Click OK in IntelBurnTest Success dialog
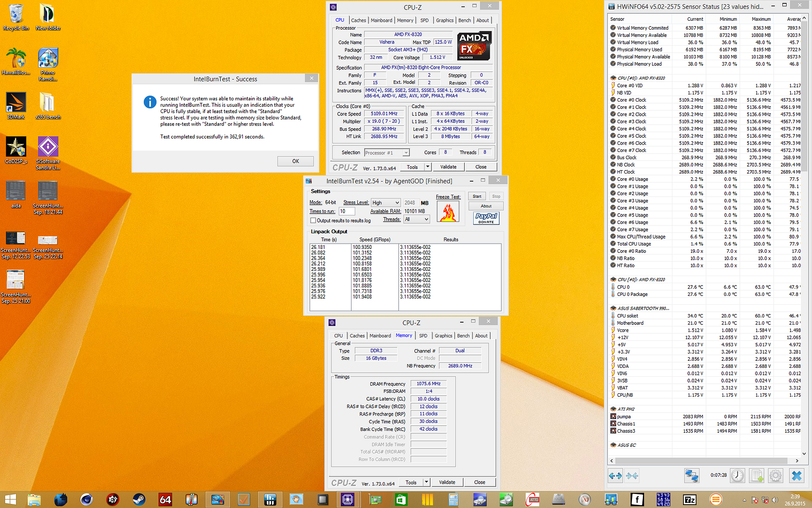Screen dimensions: 812x508 (x=296, y=161)
